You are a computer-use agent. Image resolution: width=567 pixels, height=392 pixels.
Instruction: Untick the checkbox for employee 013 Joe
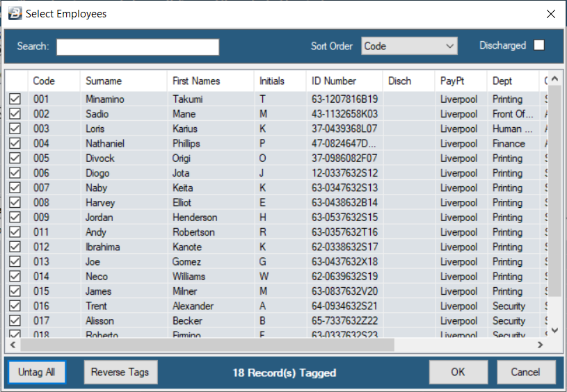coord(15,261)
